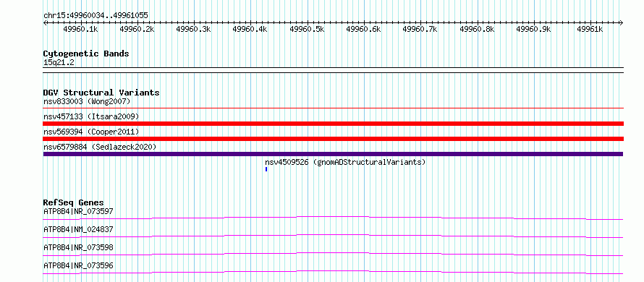Open the nsv6579884 (Sedlazeck2020) label
The image size is (644, 282).
[x=100, y=147]
